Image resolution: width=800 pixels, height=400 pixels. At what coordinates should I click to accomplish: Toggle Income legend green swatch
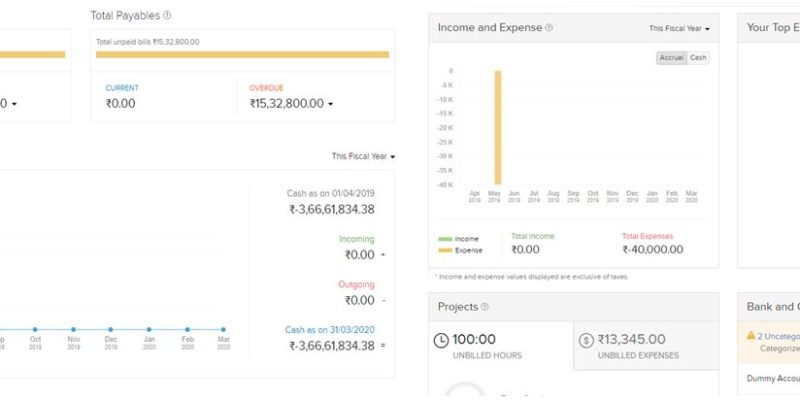tap(445, 239)
